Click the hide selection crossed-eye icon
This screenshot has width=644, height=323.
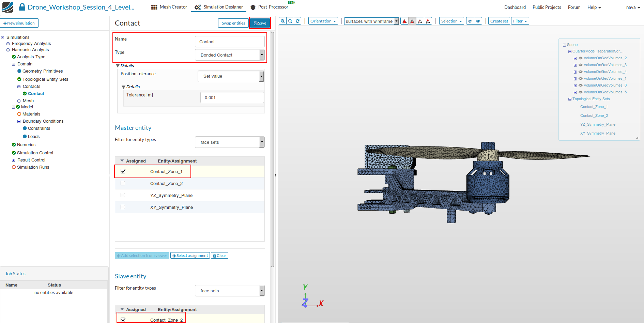(470, 21)
